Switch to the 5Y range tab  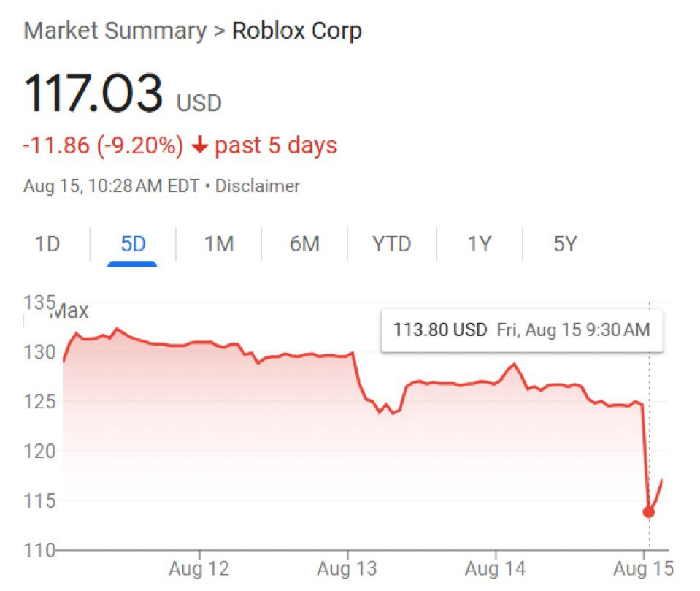[x=565, y=244]
